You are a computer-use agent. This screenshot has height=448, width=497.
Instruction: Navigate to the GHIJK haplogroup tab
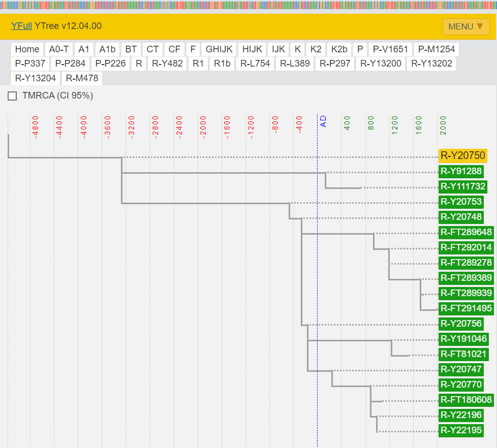[219, 49]
